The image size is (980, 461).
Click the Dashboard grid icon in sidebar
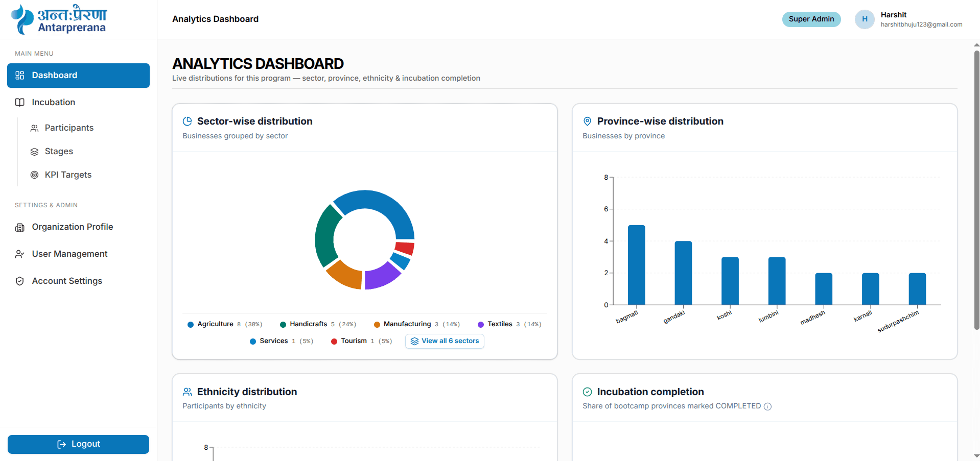(20, 76)
